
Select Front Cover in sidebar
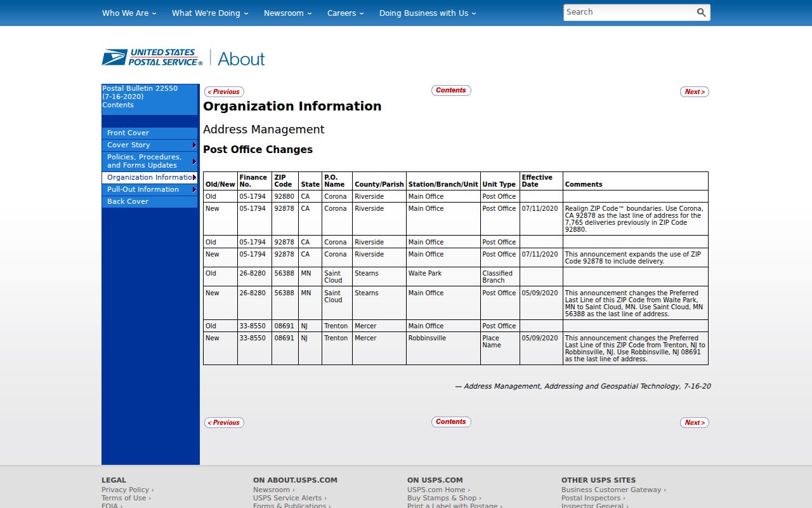(x=150, y=133)
